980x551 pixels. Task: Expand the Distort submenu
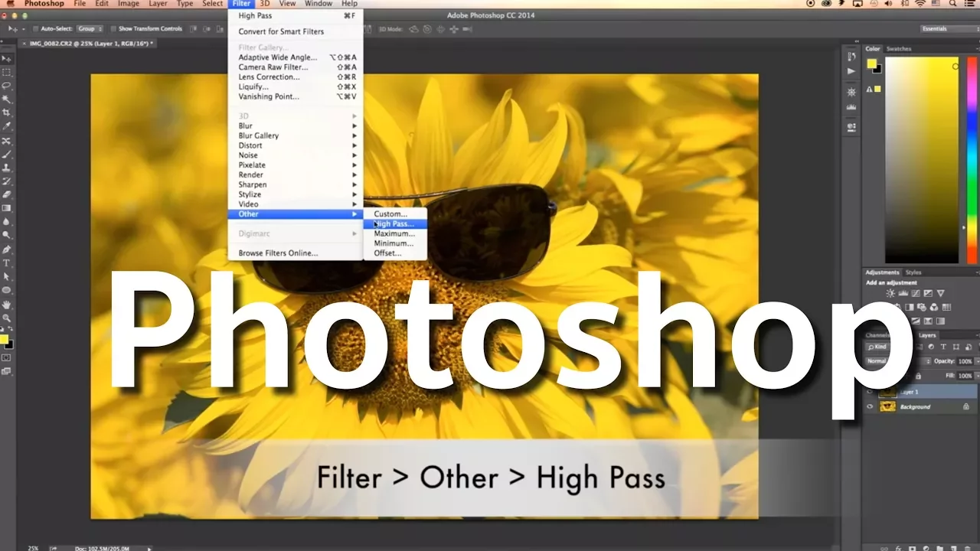click(x=296, y=145)
